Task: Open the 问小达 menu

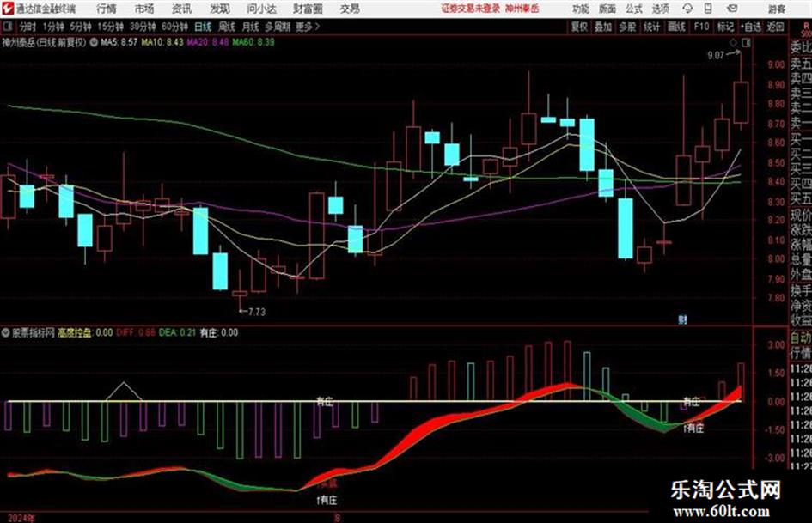Action: pyautogui.click(x=262, y=9)
